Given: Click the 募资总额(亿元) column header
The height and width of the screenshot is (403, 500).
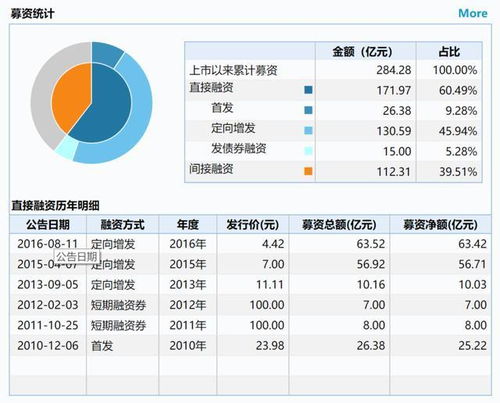Looking at the screenshot, I should pyautogui.click(x=339, y=225).
